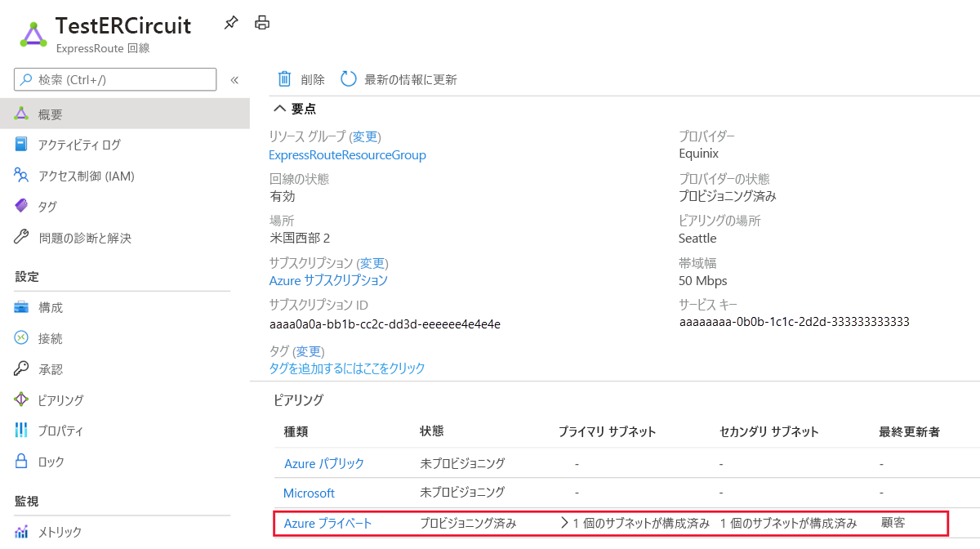980x549 pixels.
Task: Click the アクセス制御 (IAM) people icon
Action: click(x=22, y=176)
